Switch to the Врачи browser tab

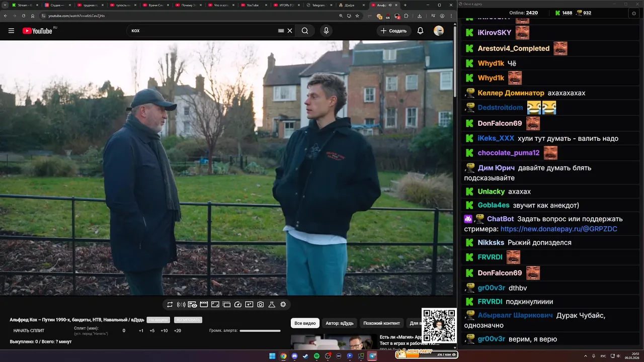tap(156, 5)
